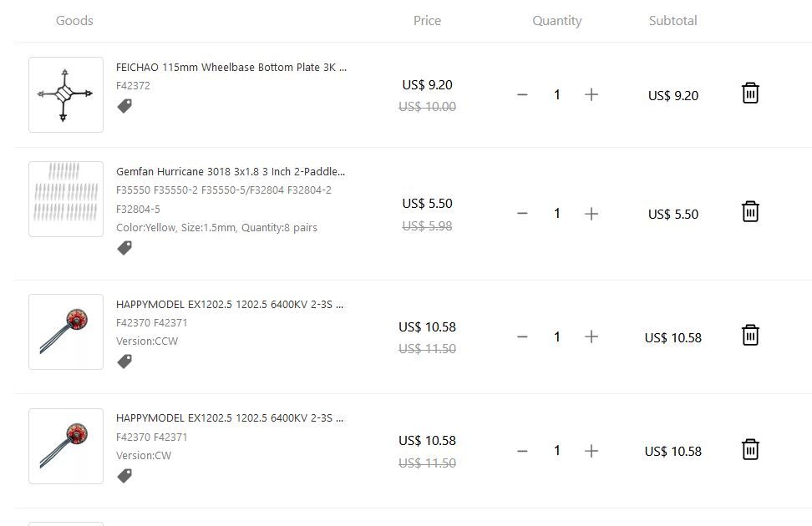Screen dimensions: 812x526
Task: Open the FEICHAO frame product thumbnail
Action: click(66, 94)
